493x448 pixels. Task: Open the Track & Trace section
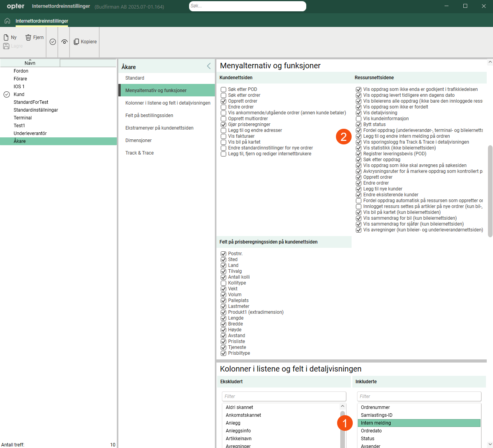[x=139, y=153]
